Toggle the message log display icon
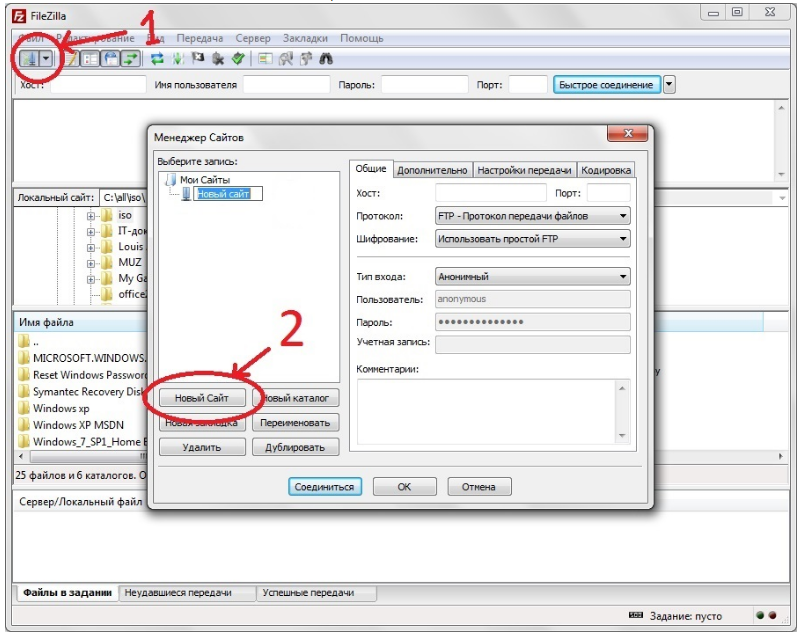805x634 pixels. [71, 59]
